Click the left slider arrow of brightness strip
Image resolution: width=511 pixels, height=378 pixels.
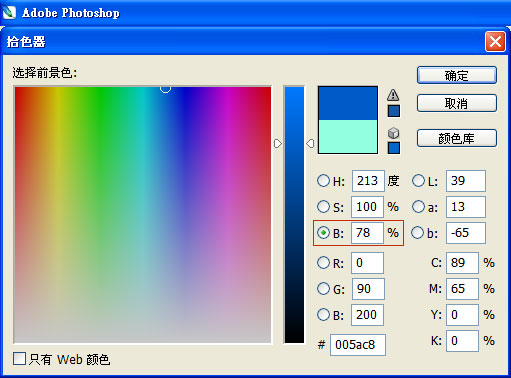(x=278, y=144)
